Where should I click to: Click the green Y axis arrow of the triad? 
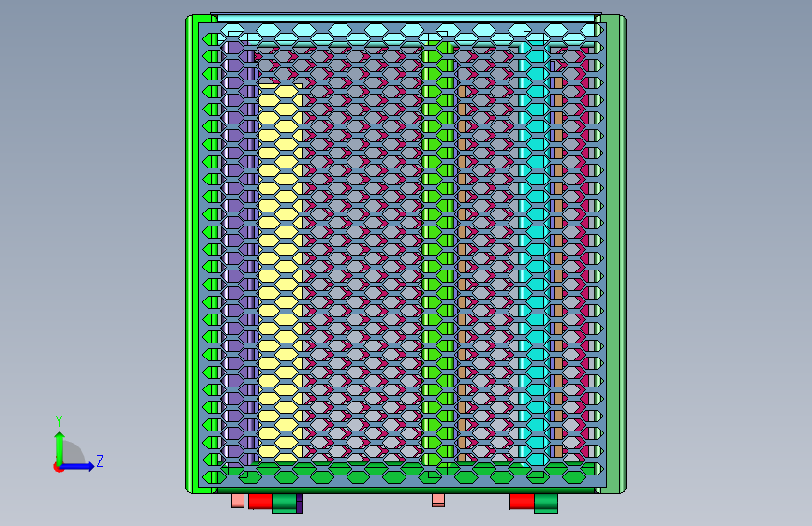pyautogui.click(x=60, y=447)
